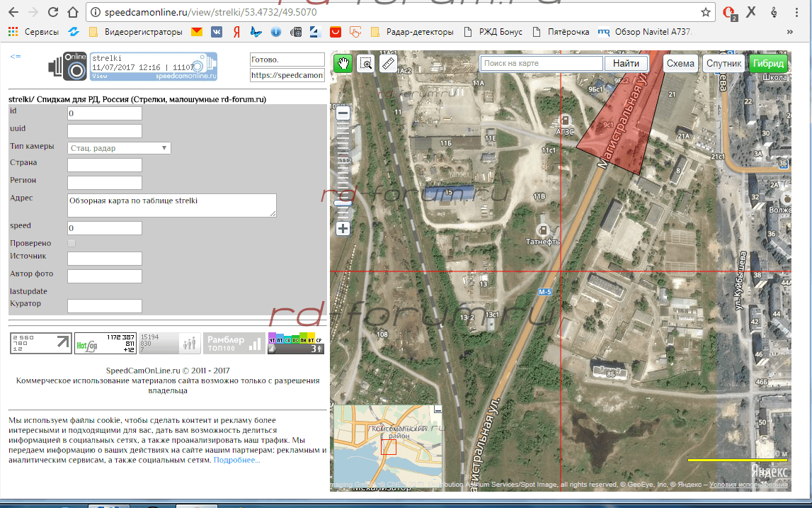Toggle the Проверено checkbox

point(72,243)
